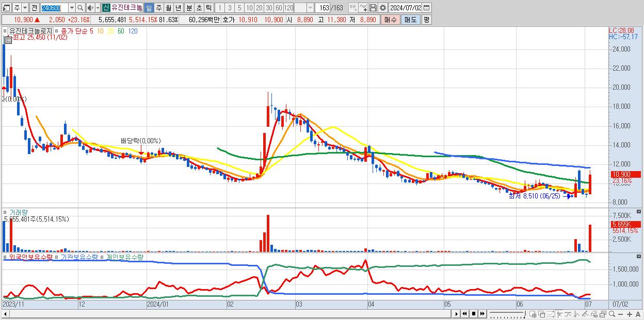The width and height of the screenshot is (644, 320).
Task: Select the minute 분 period toggle
Action: [189, 8]
